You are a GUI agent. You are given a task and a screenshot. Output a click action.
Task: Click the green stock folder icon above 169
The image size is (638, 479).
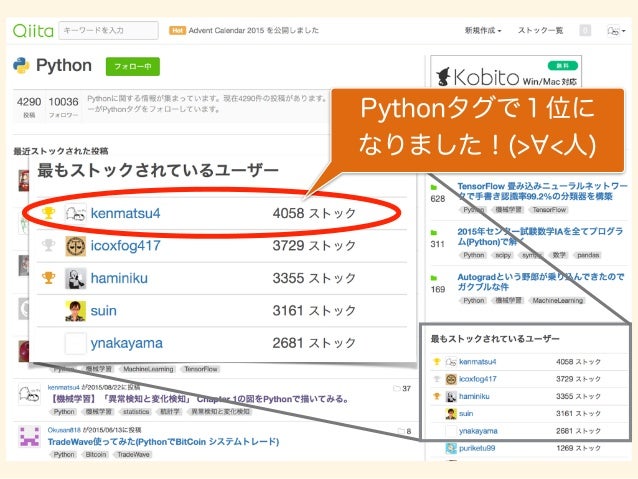tap(434, 278)
